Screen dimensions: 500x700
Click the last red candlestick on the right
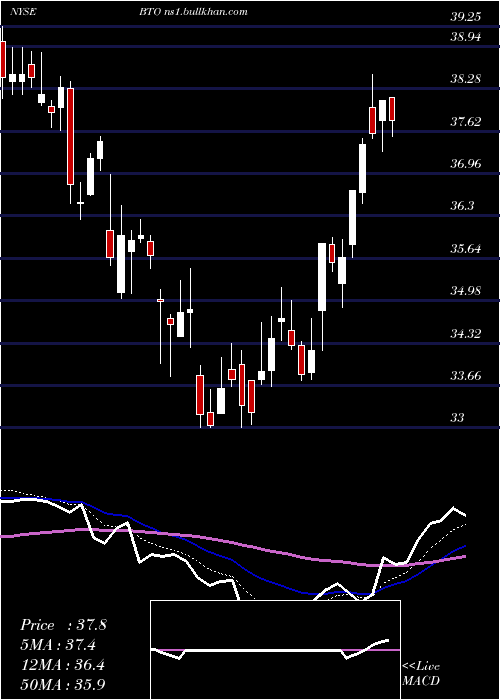click(x=392, y=109)
